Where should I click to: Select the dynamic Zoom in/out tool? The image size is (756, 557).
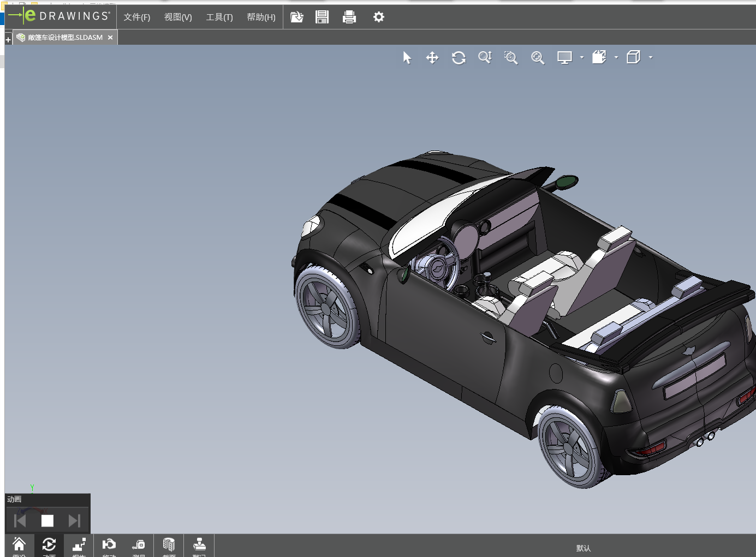[485, 58]
